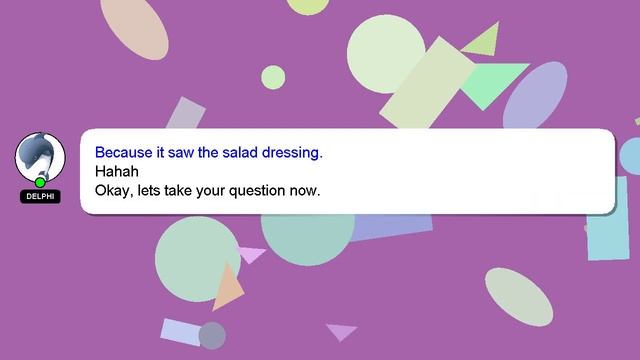Click the blue salad dressing punchline text
Image resolution: width=640 pixels, height=360 pixels.
[209, 153]
